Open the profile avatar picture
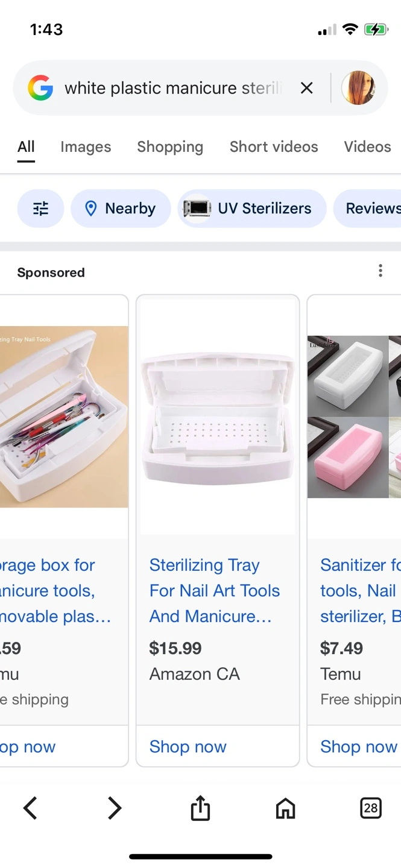The image size is (401, 868). click(x=358, y=88)
